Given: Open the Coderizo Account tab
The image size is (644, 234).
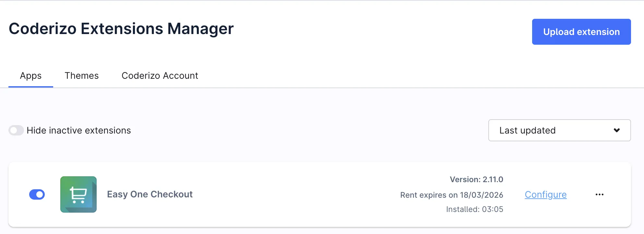Looking at the screenshot, I should 160,76.
